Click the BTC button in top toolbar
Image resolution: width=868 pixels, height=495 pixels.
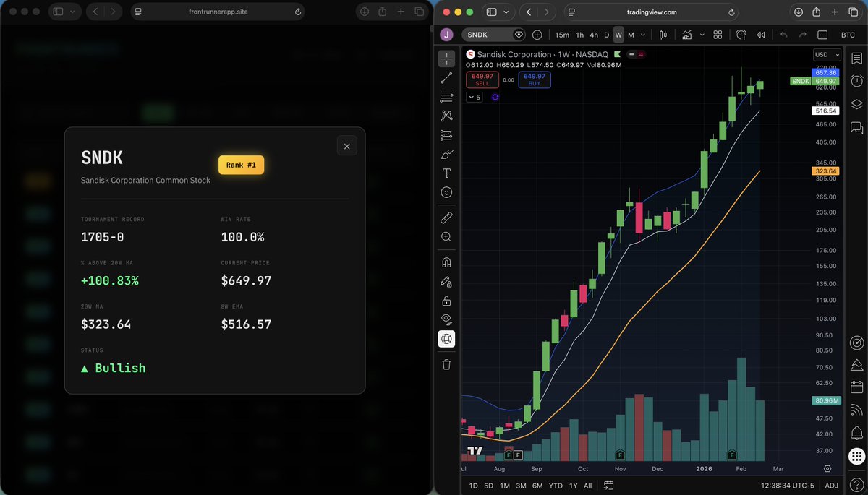[x=848, y=35]
